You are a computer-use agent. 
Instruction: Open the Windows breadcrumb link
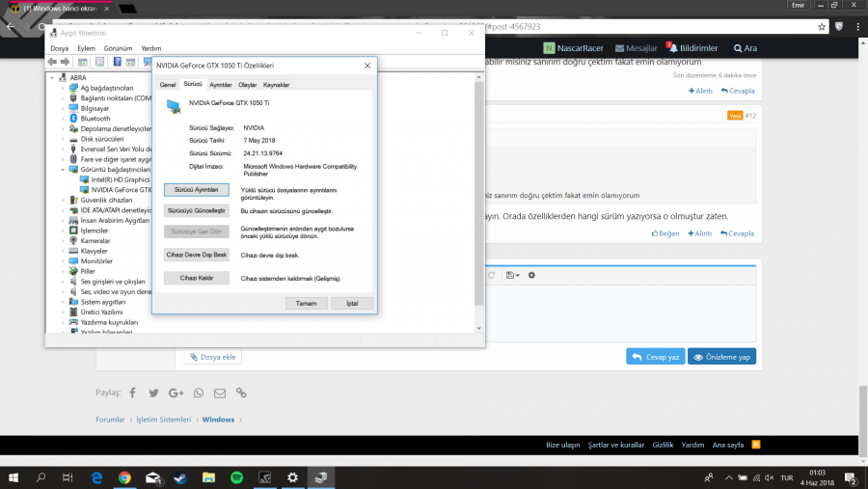click(218, 420)
